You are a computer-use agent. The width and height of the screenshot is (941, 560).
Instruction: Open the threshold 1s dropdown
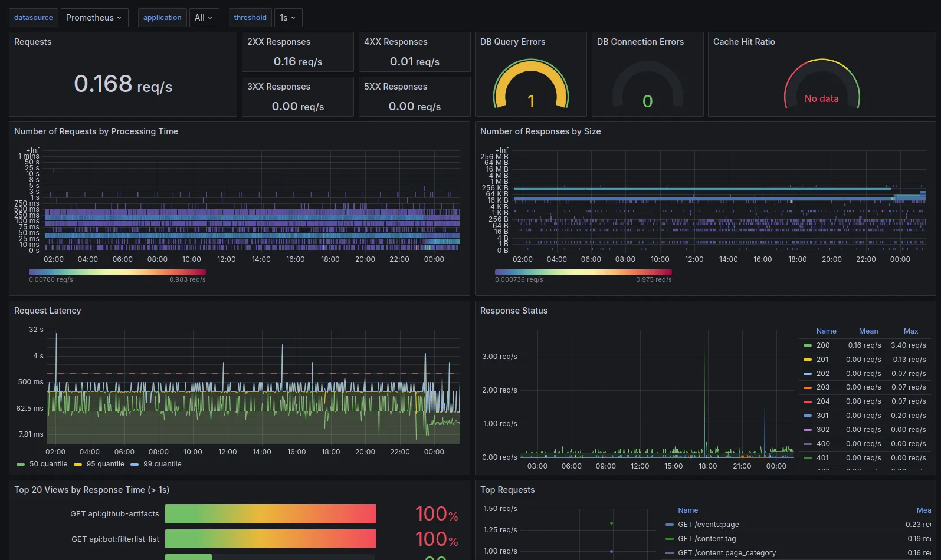(x=288, y=18)
